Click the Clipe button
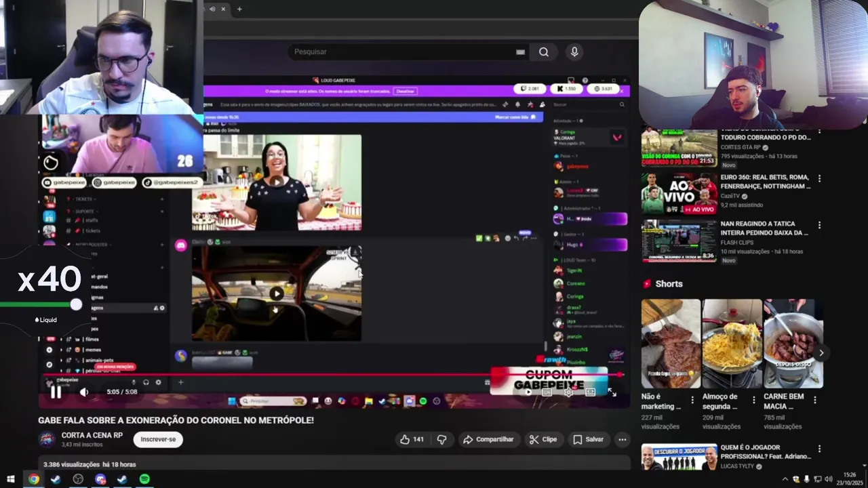Screen dimensions: 868x488 [543, 439]
